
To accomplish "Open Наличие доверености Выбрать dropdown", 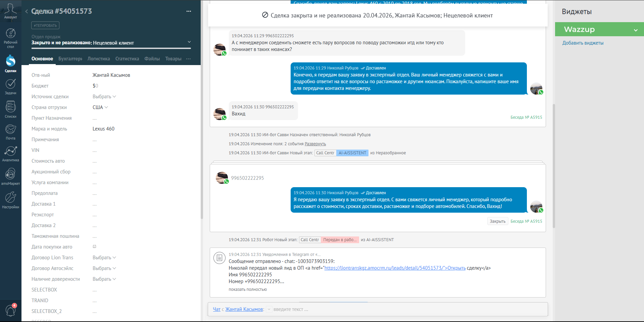I will 104,279.
